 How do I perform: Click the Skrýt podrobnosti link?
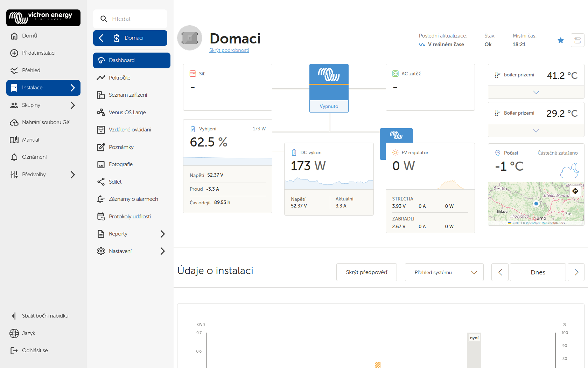click(x=229, y=50)
